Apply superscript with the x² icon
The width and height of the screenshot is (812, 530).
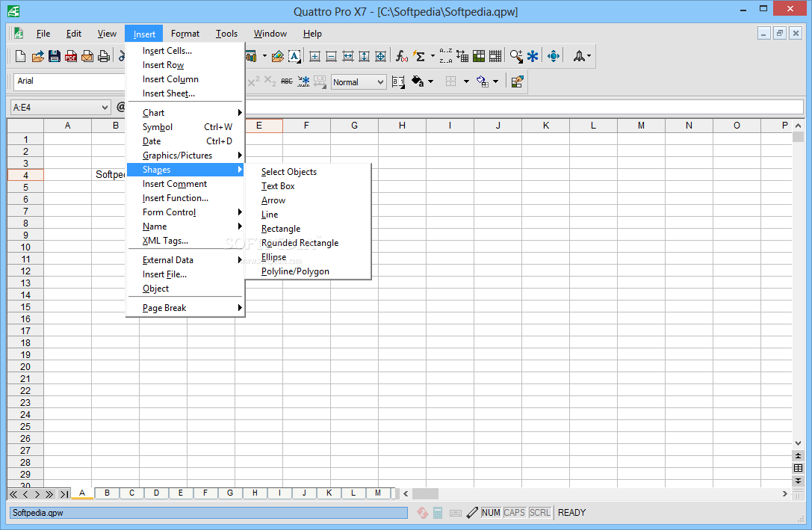click(x=254, y=81)
